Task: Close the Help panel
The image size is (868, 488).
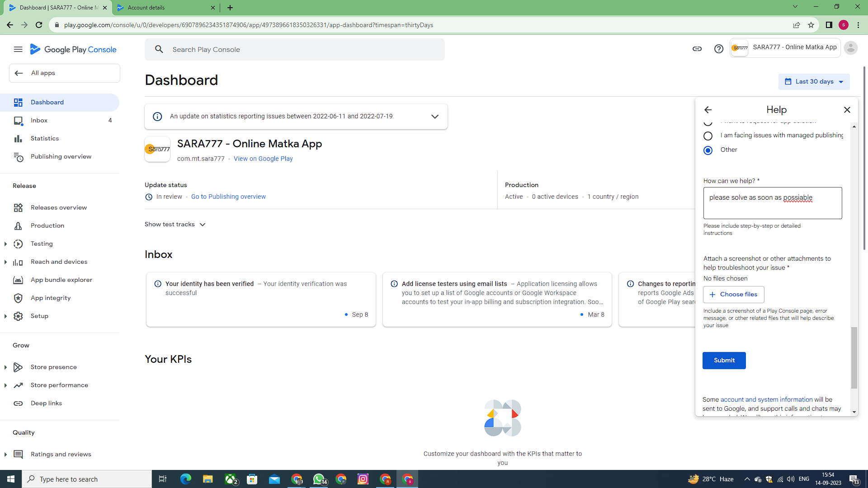Action: [x=847, y=110]
